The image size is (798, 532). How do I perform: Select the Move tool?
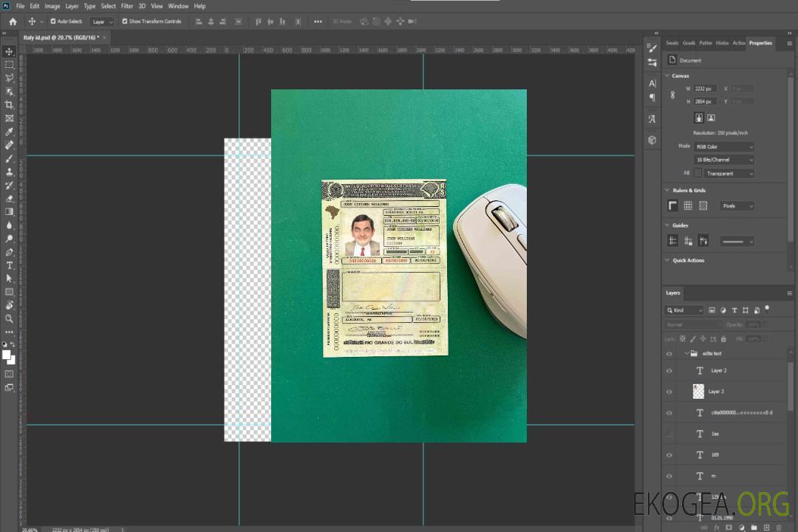(9, 52)
